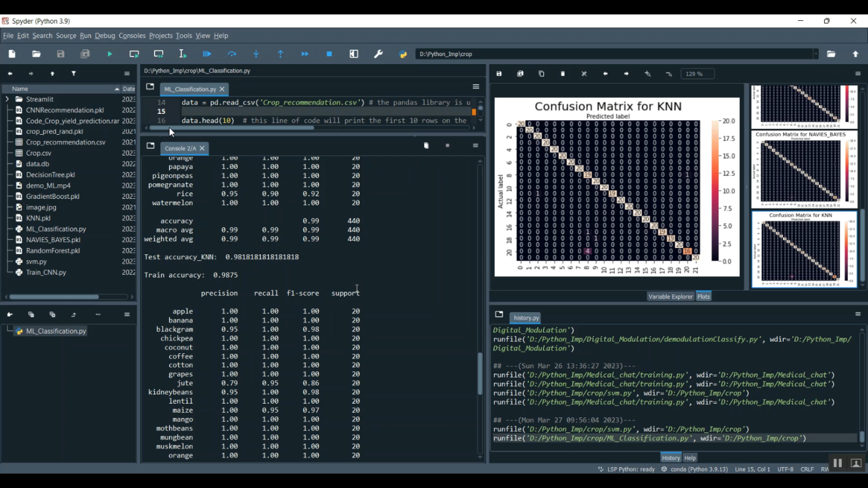Toggle maximize current pane icon
Viewport: 868px width, 488px height.
(x=354, y=54)
